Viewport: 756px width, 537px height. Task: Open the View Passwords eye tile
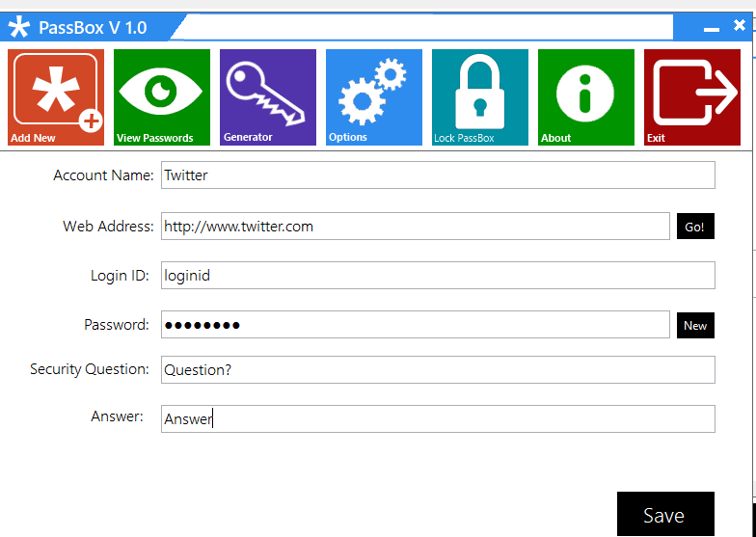tap(162, 96)
